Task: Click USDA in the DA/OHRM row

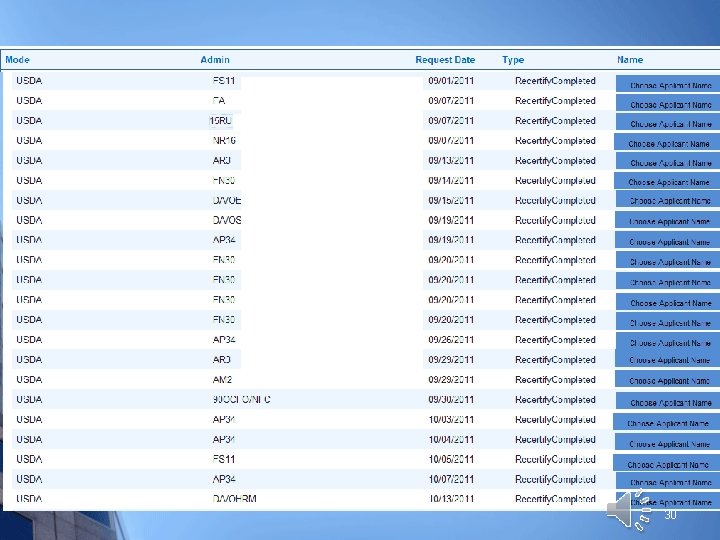Action: (x=29, y=499)
